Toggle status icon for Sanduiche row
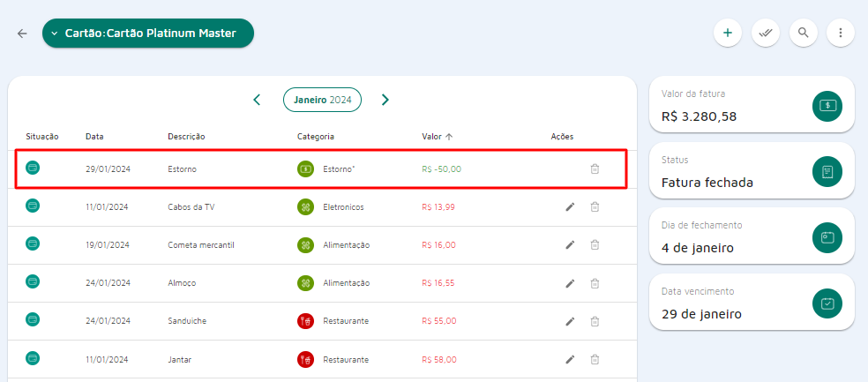 click(33, 320)
